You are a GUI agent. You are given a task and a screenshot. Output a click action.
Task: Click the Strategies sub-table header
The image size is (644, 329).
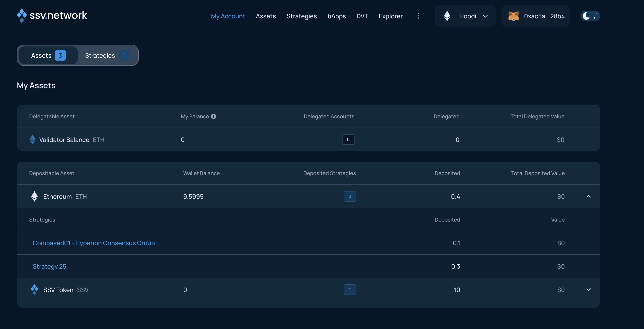click(x=42, y=220)
